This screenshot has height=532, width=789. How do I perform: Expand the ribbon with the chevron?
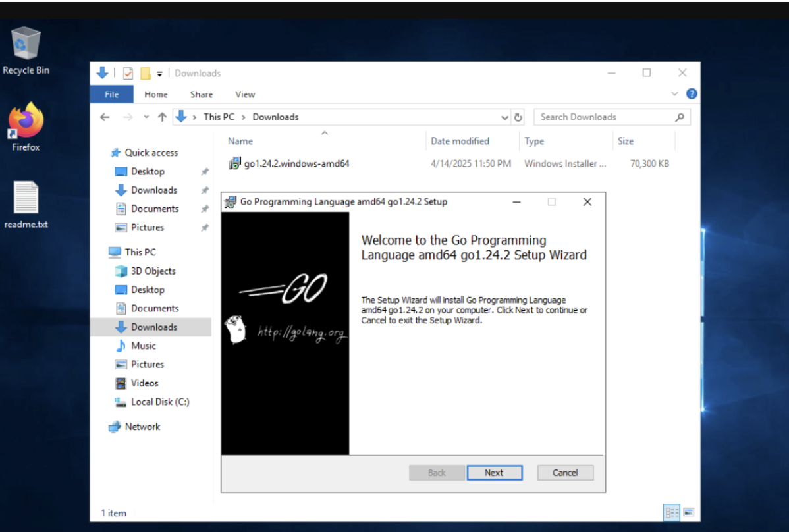click(x=674, y=94)
